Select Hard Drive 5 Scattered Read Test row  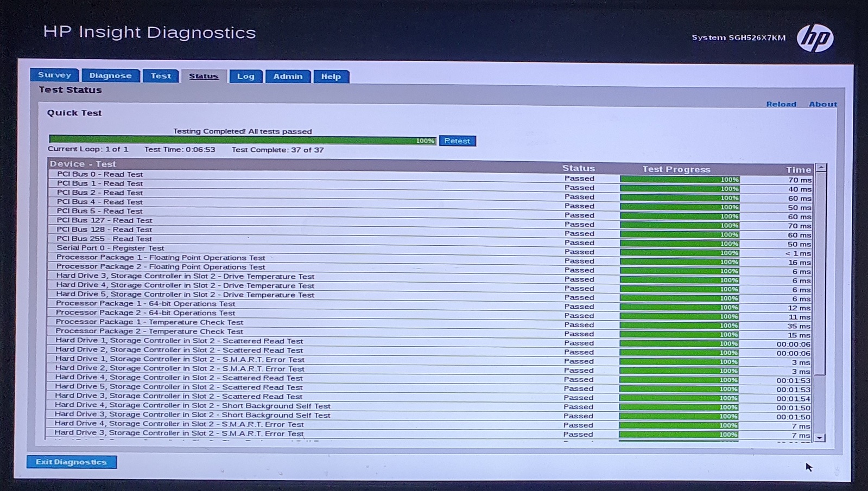pyautogui.click(x=430, y=388)
